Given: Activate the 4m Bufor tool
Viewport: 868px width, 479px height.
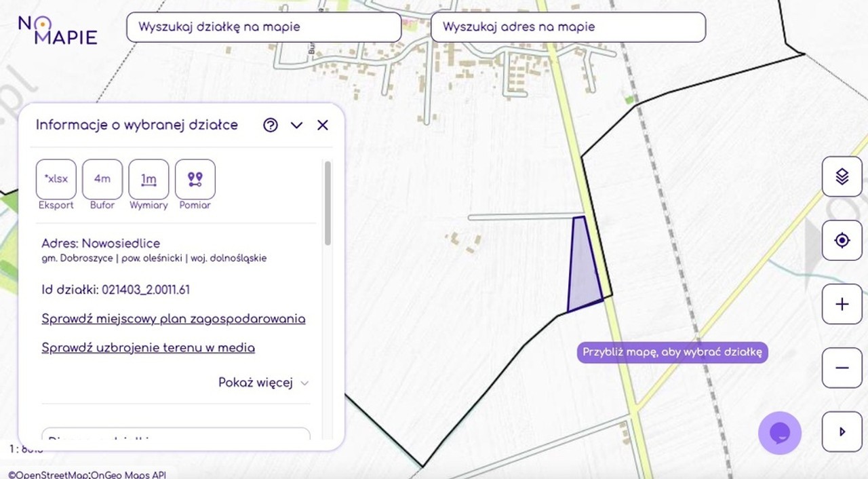Looking at the screenshot, I should pyautogui.click(x=102, y=179).
